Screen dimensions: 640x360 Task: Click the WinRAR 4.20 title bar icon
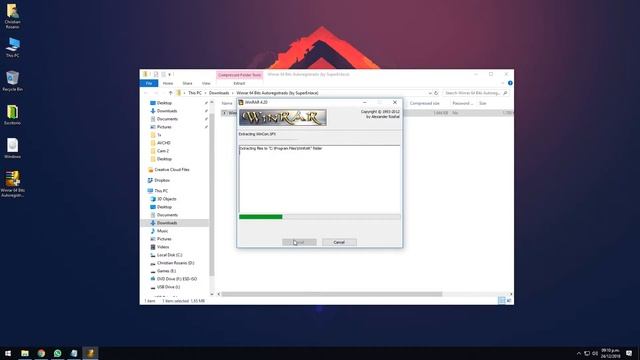(x=241, y=102)
